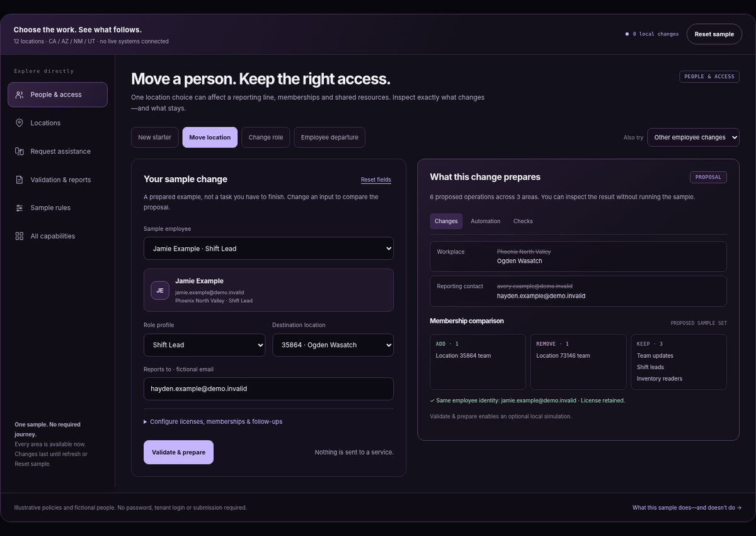Click the Locations pin icon
Image resolution: width=756 pixels, height=536 pixels.
(19, 123)
